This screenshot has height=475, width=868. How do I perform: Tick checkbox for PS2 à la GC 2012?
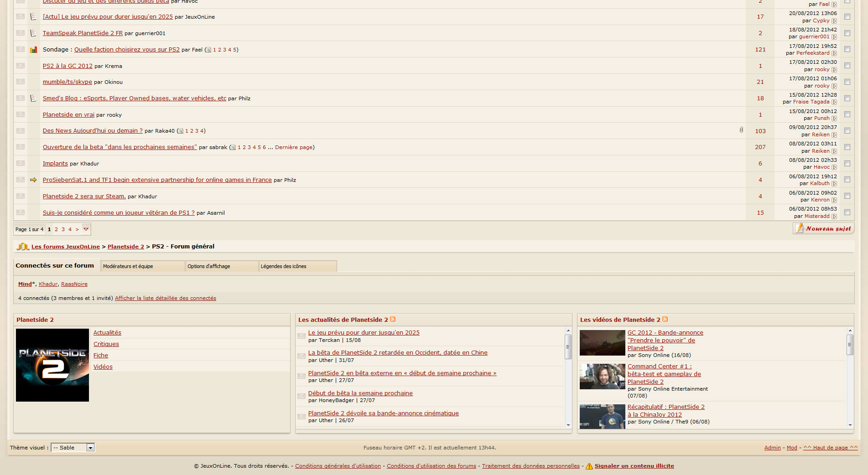coord(847,66)
